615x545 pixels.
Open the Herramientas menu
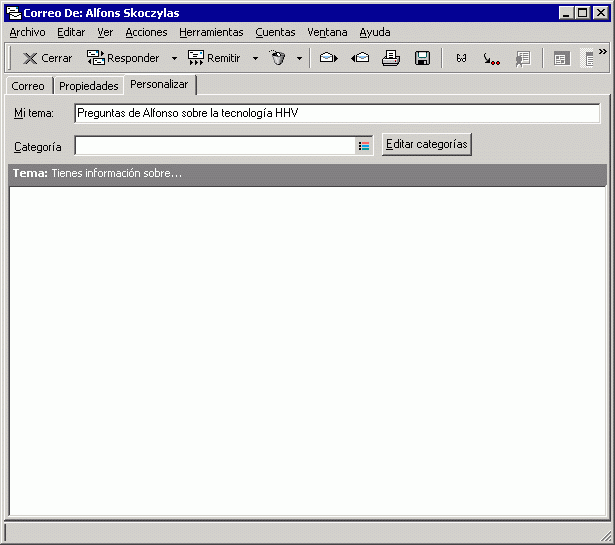[211, 32]
